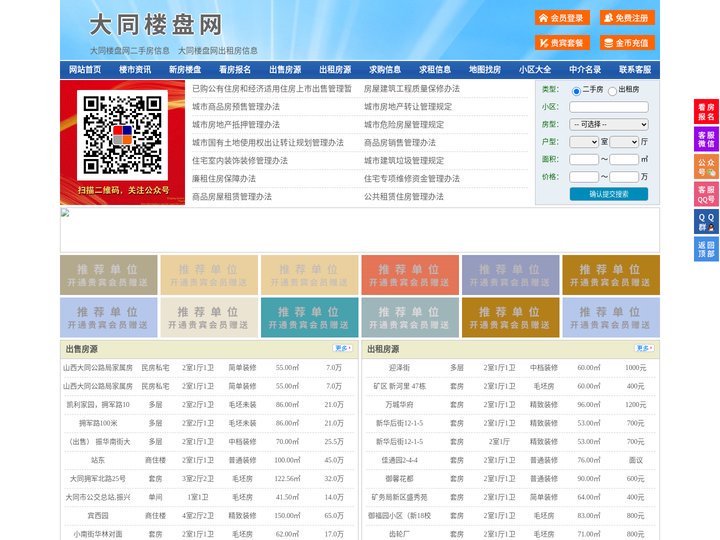Click the QR code image

[x=122, y=135]
